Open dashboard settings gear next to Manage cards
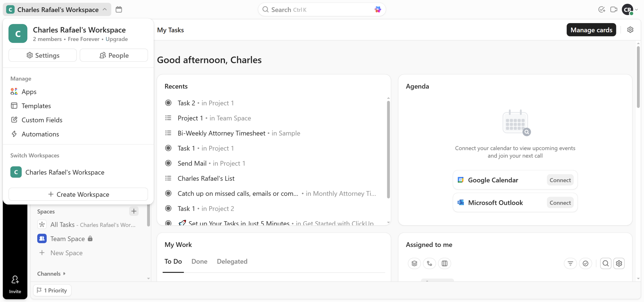The height and width of the screenshot is (302, 644). 630,30
